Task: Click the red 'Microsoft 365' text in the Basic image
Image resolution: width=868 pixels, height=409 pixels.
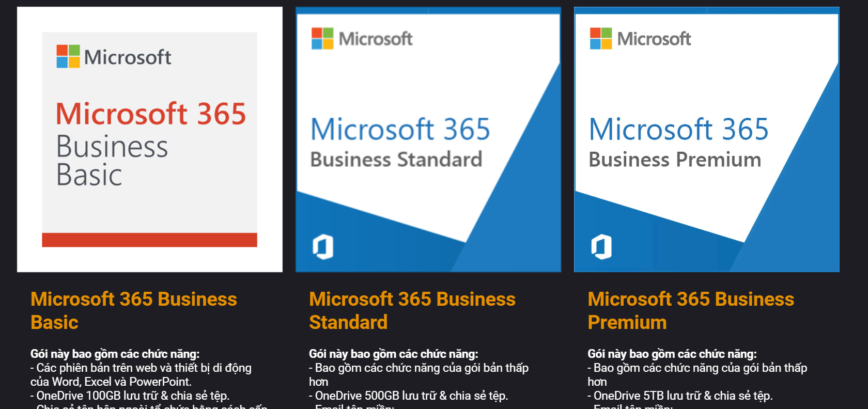Action: click(150, 114)
